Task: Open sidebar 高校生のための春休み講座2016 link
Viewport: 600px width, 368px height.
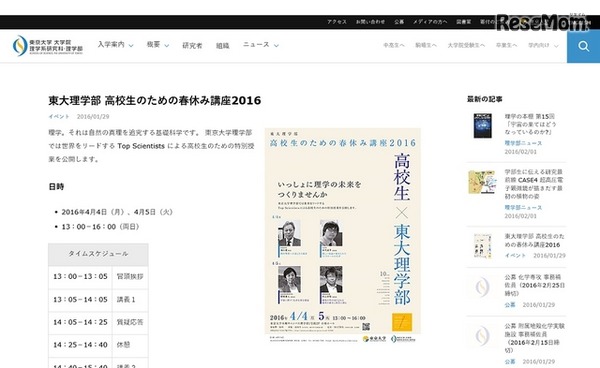Action: point(534,240)
